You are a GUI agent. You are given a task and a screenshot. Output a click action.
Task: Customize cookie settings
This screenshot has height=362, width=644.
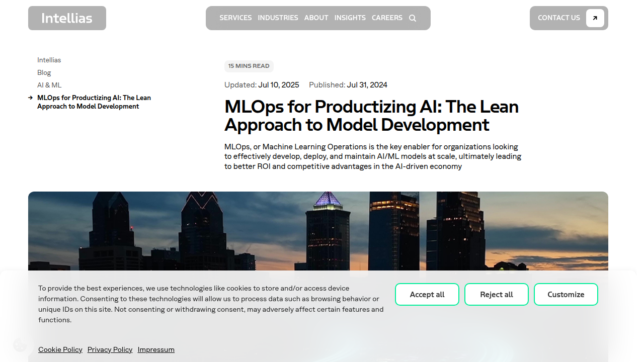[566, 295]
